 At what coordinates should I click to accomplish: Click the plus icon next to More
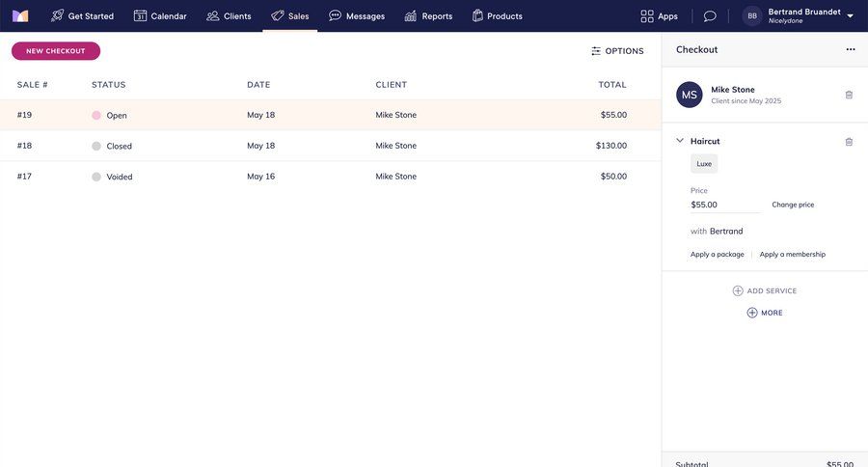[751, 313]
